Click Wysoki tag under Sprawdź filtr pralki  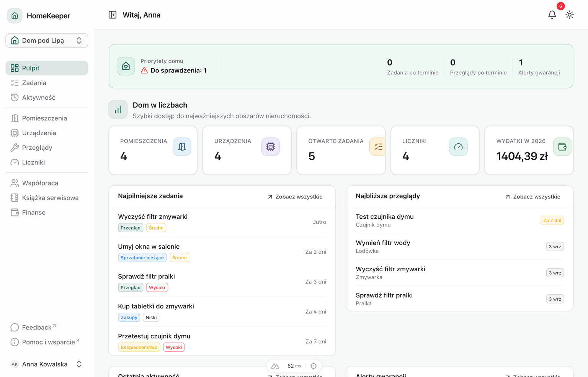(157, 288)
